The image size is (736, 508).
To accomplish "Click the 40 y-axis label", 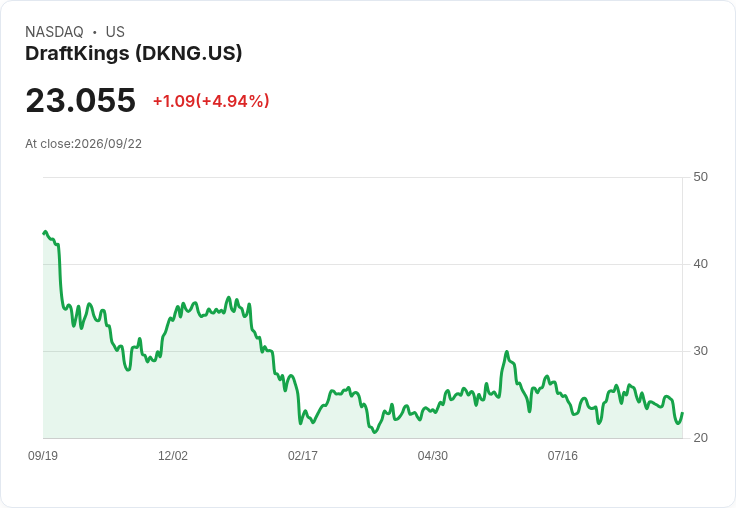I will click(700, 264).
